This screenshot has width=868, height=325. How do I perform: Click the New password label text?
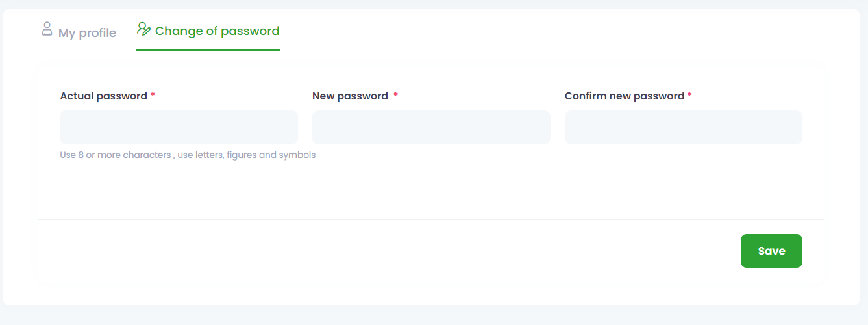point(350,96)
